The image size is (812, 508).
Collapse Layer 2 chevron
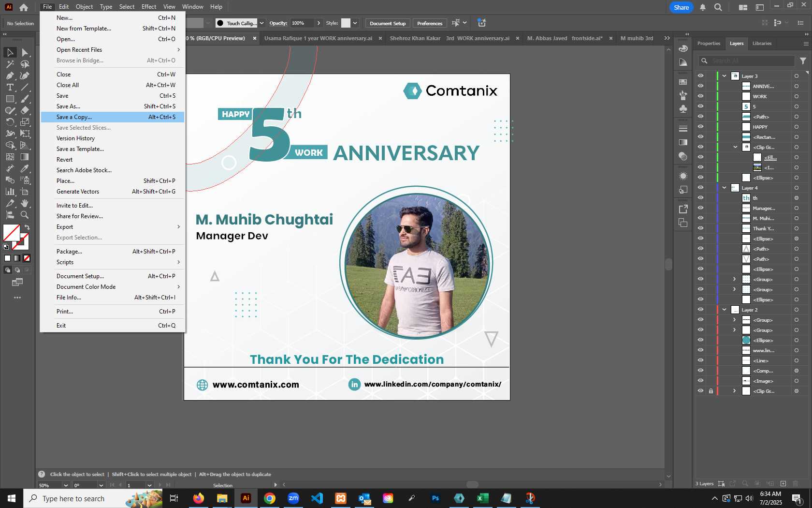(x=725, y=310)
